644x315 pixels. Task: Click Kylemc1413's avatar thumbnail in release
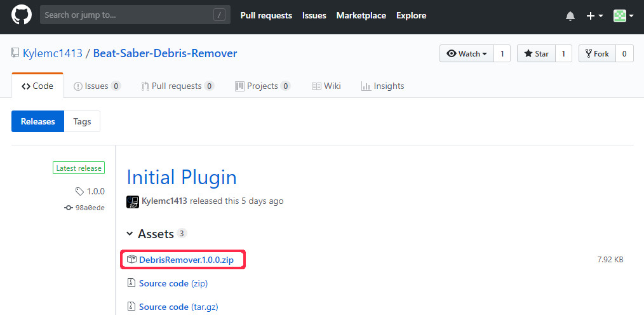[133, 201]
